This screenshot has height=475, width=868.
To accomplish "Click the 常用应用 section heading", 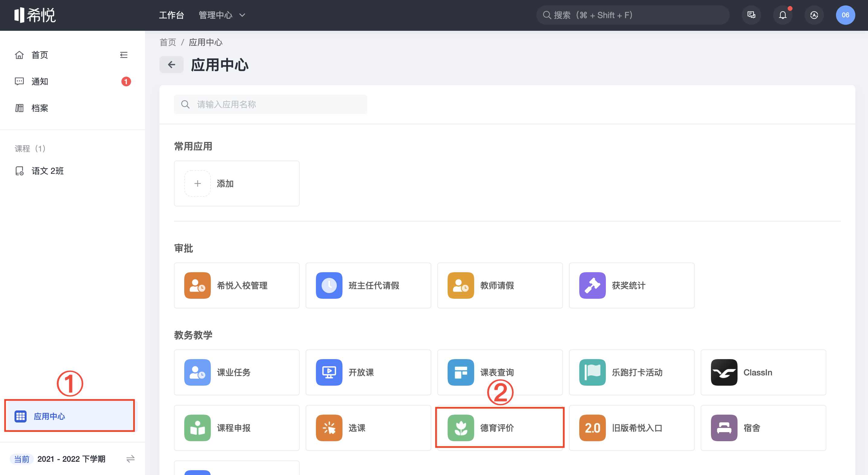I will click(x=193, y=146).
